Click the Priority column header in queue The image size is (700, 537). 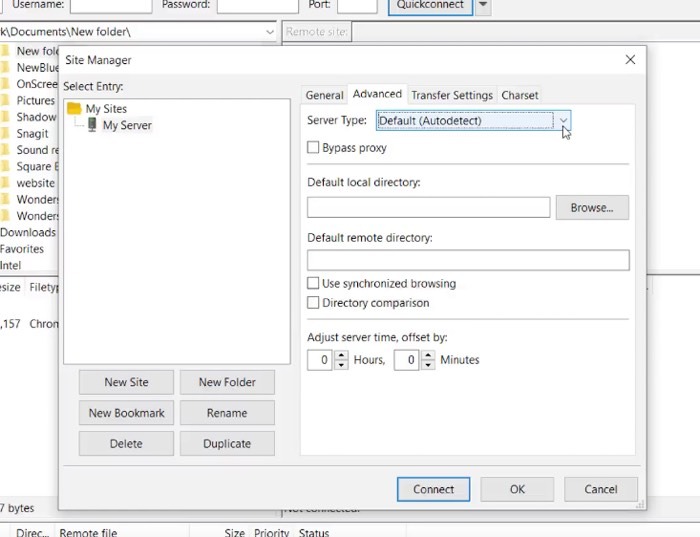(x=271, y=532)
